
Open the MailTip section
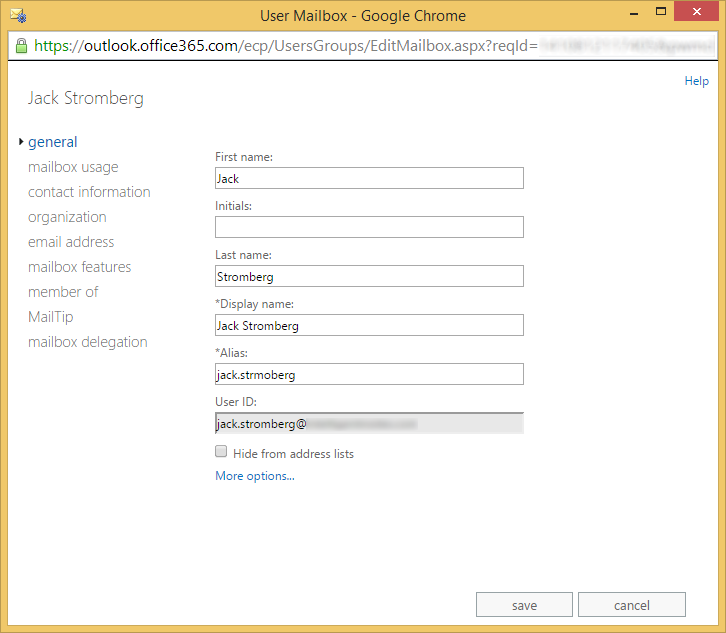(50, 317)
